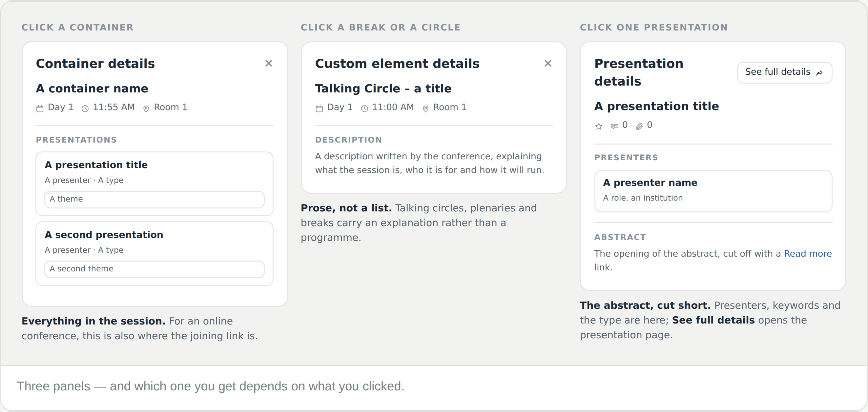This screenshot has width=868, height=412.
Task: Open the Read more link in the abstract
Action: point(808,253)
